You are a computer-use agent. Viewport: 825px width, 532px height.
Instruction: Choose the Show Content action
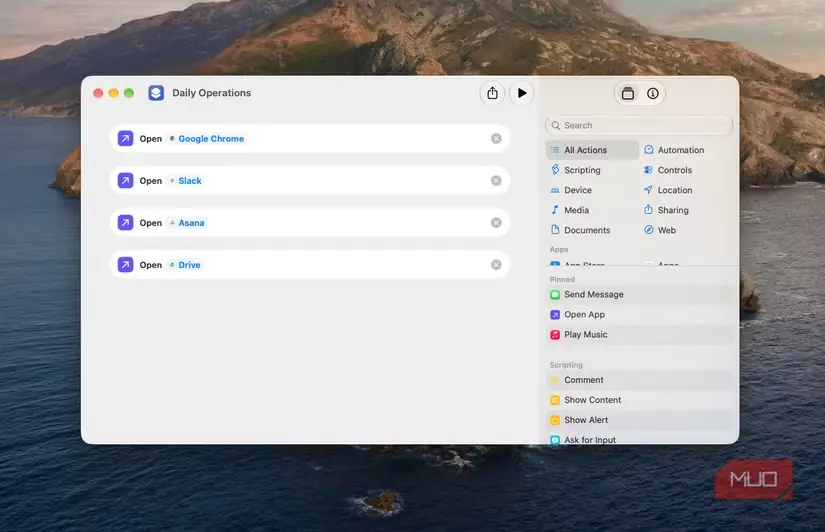pyautogui.click(x=639, y=400)
